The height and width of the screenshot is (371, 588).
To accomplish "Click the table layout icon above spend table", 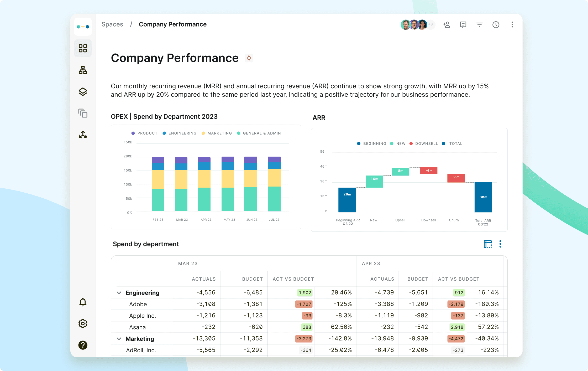I will [488, 244].
